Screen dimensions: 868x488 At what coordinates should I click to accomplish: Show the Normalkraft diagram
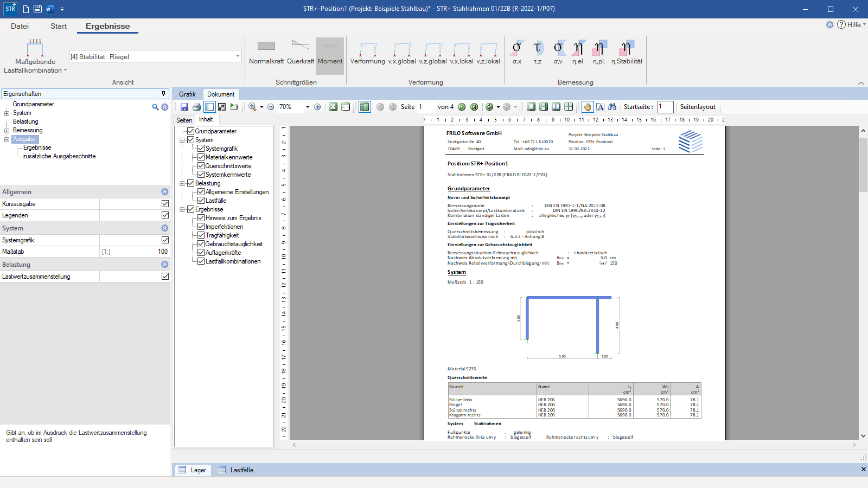pos(266,53)
